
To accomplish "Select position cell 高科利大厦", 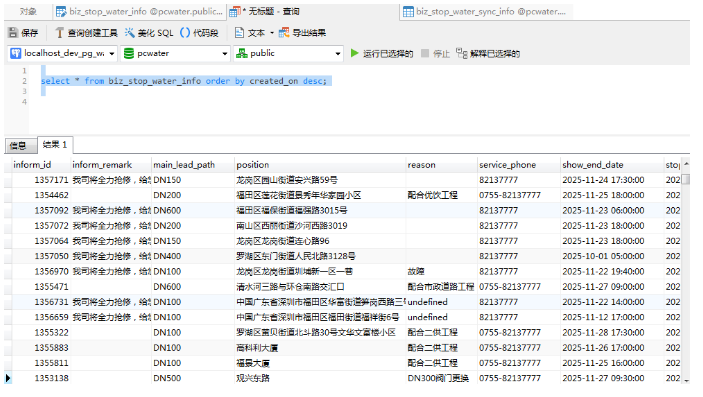I will click(320, 348).
